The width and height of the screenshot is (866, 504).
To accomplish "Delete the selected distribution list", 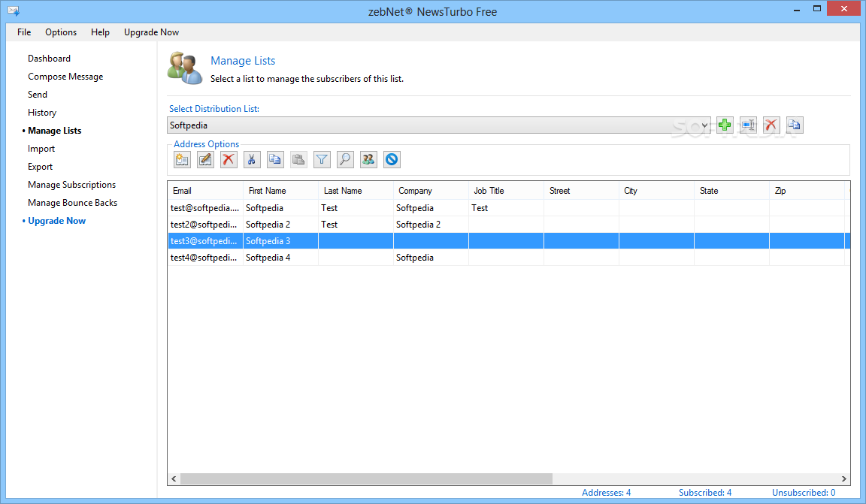I will pos(771,125).
